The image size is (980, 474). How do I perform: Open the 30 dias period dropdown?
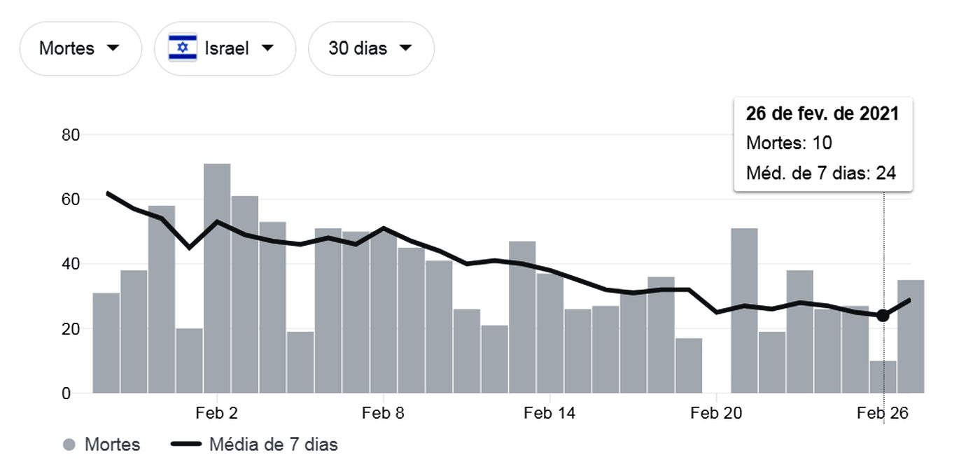point(370,48)
